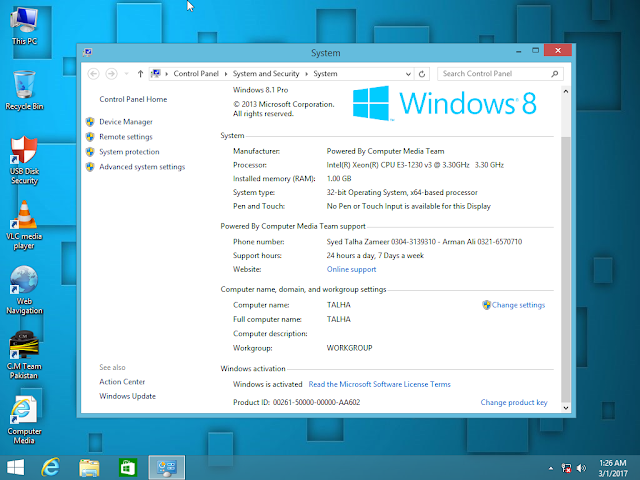Image resolution: width=640 pixels, height=480 pixels.
Task: Go forward using the Forward arrow
Action: click(x=111, y=74)
